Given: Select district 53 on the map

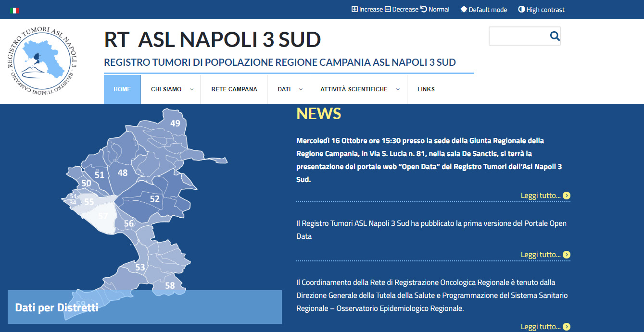Looking at the screenshot, I should 140,268.
